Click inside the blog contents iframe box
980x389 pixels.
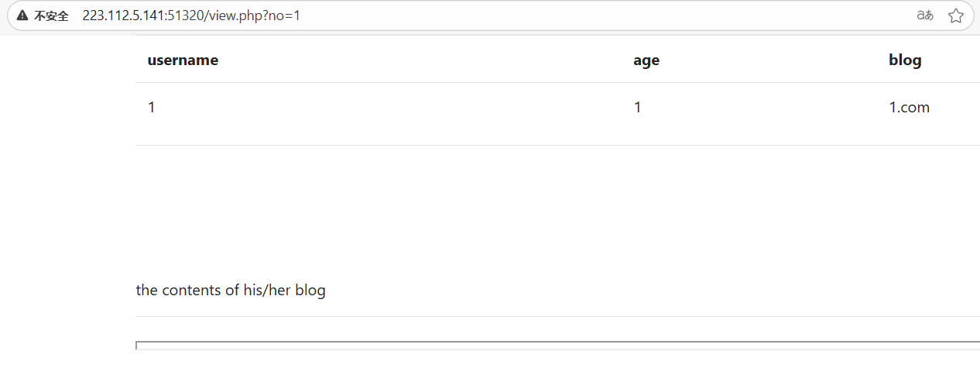click(x=557, y=346)
